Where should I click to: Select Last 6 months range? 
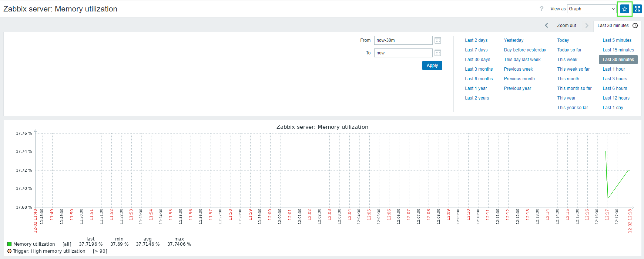coord(479,79)
